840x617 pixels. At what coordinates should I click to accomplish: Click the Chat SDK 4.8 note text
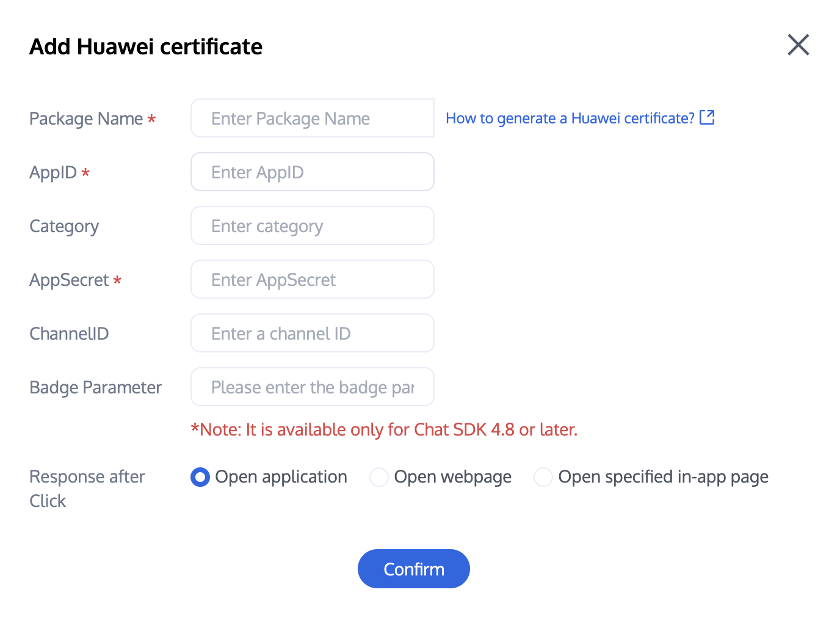click(384, 429)
